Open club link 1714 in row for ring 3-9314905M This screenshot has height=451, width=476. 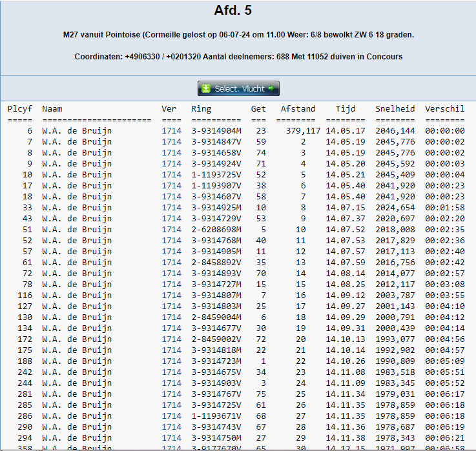172,251
